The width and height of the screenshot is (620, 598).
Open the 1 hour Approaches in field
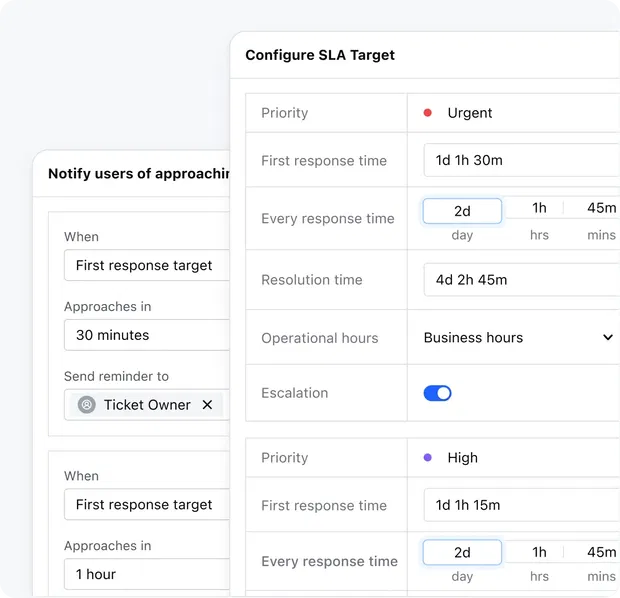click(147, 574)
